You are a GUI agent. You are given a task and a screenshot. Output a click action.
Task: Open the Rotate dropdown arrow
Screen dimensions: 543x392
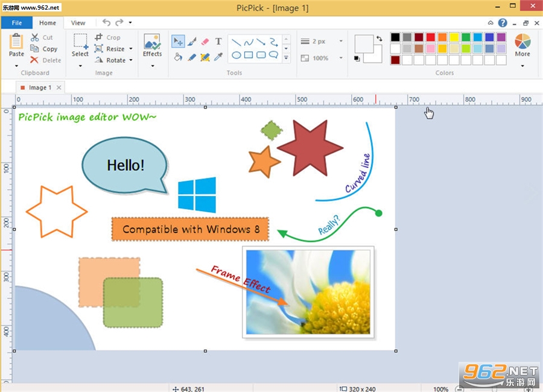[x=131, y=60]
